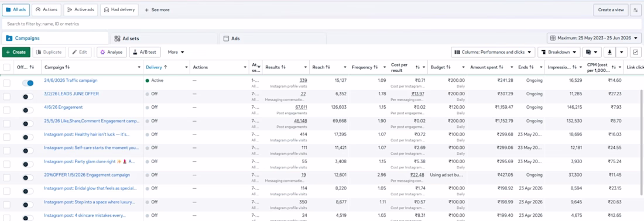
Task: Sort by Budget column arrows
Action: [x=449, y=67]
